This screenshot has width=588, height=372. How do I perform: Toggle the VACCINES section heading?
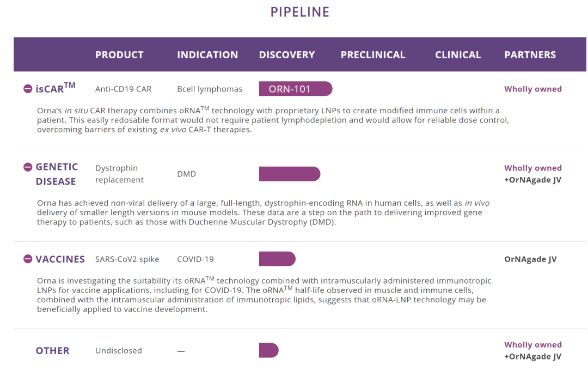(60, 259)
